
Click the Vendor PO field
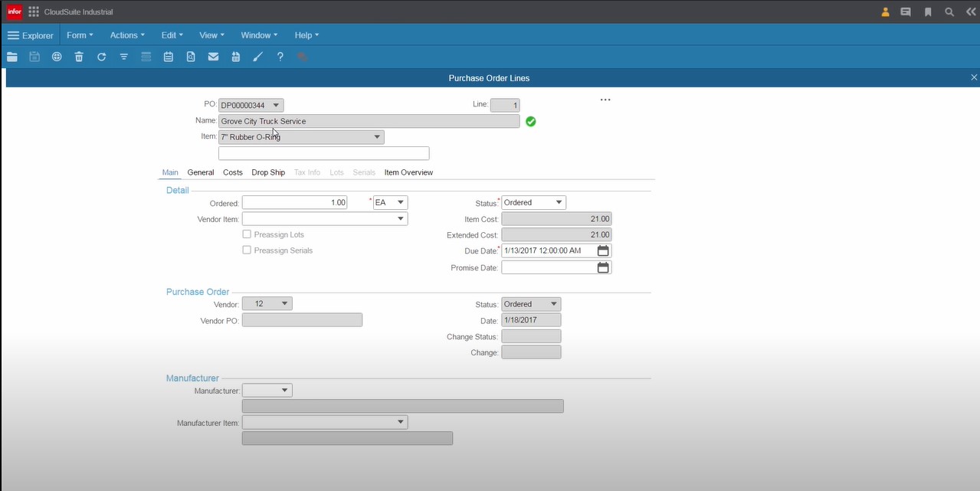[302, 320]
